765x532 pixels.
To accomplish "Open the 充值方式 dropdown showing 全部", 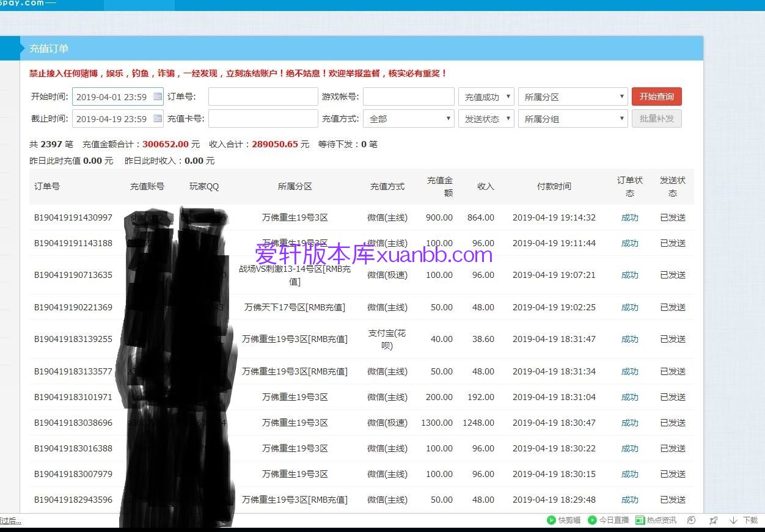I will point(408,119).
